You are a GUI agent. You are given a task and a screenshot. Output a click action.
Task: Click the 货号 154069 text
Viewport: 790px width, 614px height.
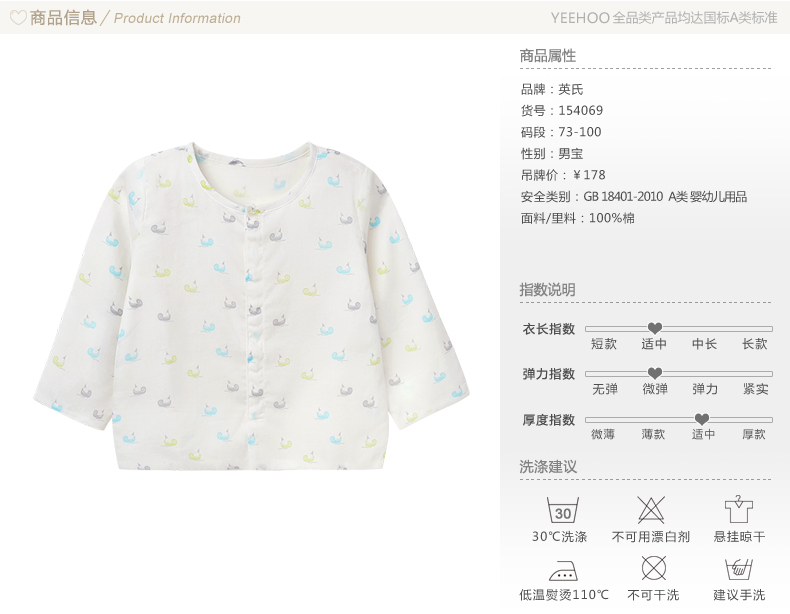coord(562,110)
